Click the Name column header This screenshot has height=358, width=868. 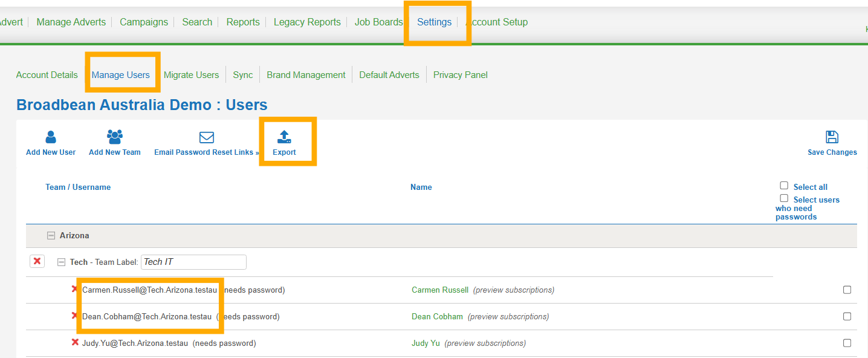pos(421,187)
